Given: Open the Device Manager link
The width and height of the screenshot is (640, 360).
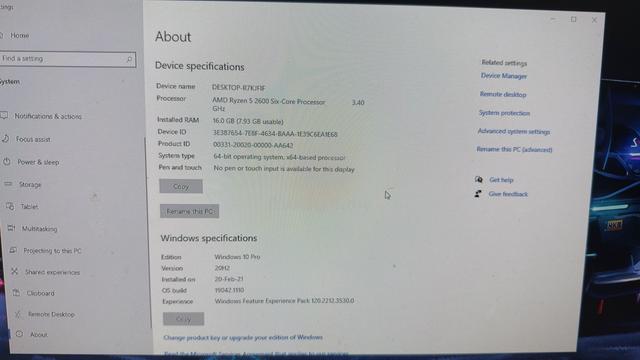Looking at the screenshot, I should coord(504,76).
